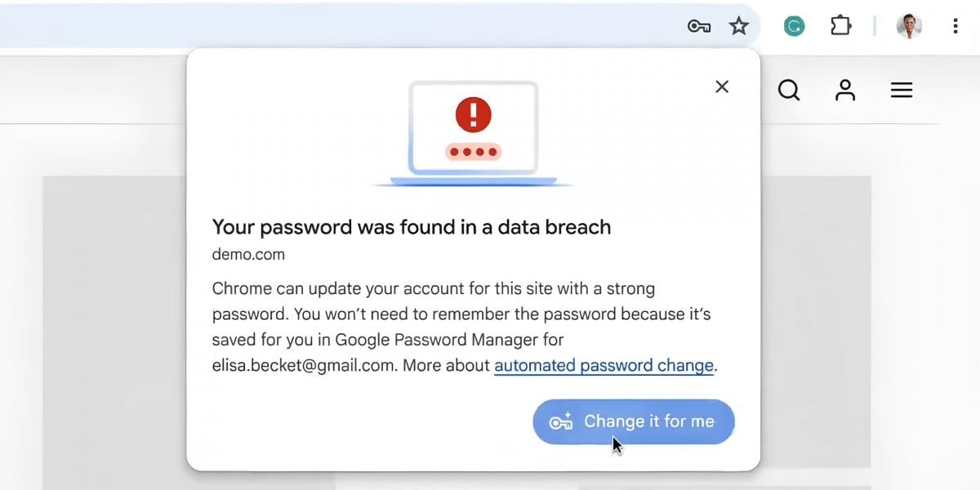Open the Grammarly extension icon
The height and width of the screenshot is (490, 980).
point(794,26)
